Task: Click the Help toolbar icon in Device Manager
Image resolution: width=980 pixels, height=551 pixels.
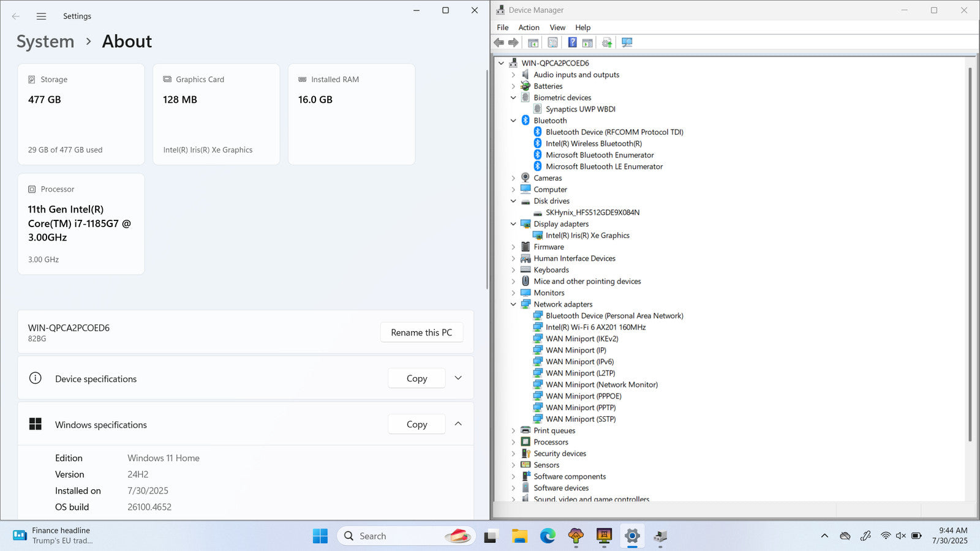Action: tap(572, 42)
